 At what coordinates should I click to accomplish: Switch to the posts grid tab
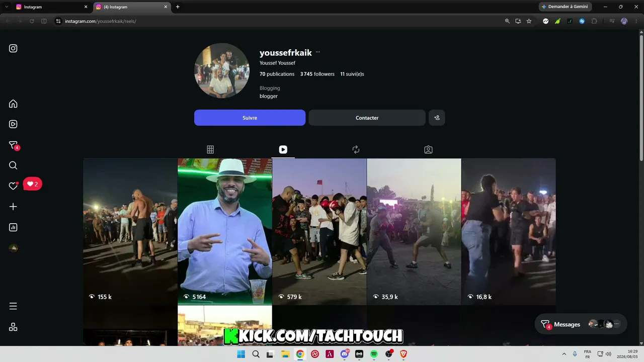(x=210, y=149)
